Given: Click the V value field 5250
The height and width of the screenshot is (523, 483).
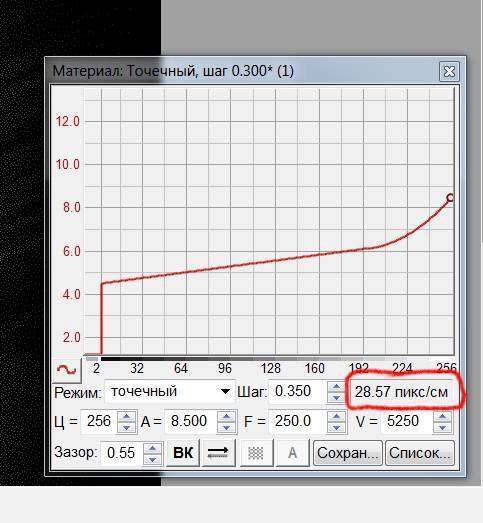Looking at the screenshot, I should click(x=406, y=421).
